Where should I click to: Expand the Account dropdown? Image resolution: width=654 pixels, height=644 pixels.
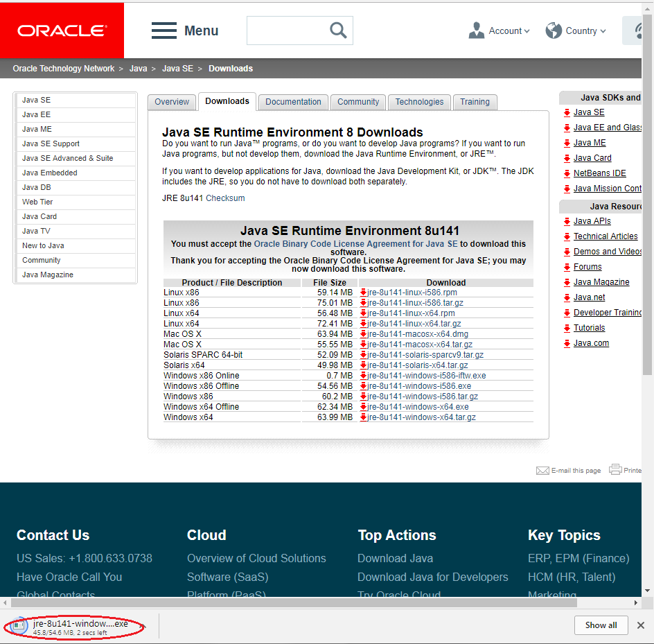click(x=499, y=31)
